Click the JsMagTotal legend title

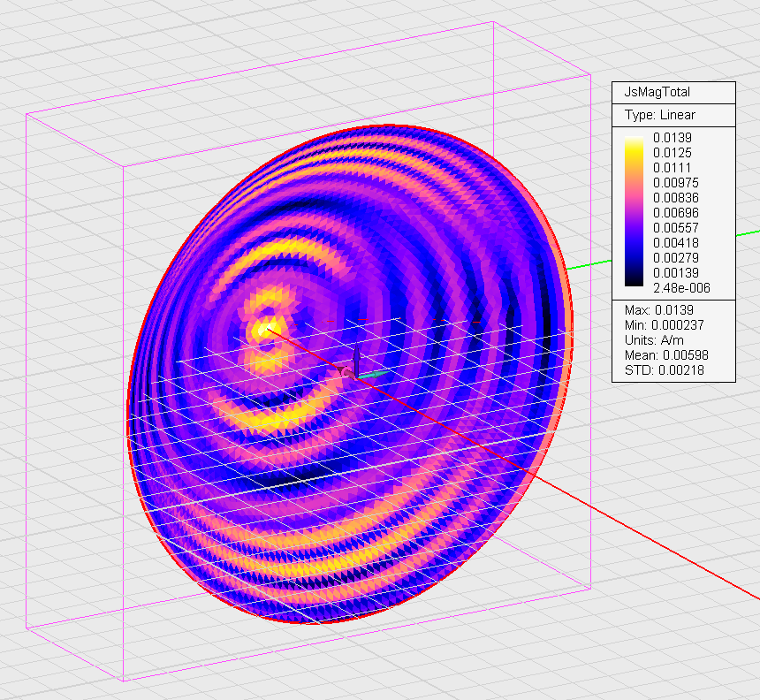click(x=657, y=92)
